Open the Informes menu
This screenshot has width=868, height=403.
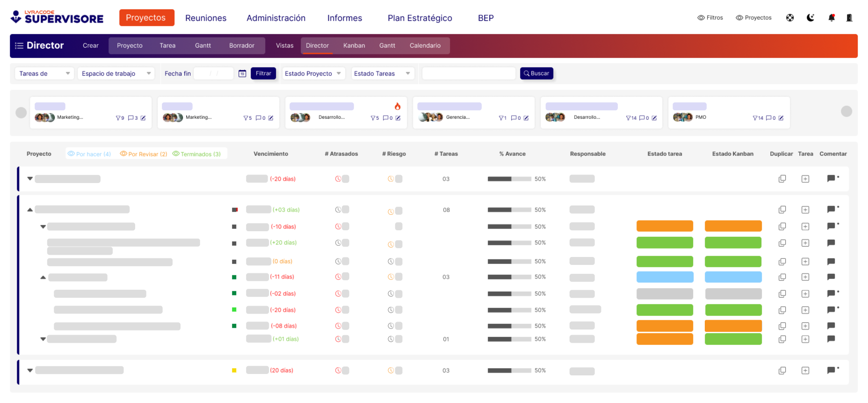point(345,18)
